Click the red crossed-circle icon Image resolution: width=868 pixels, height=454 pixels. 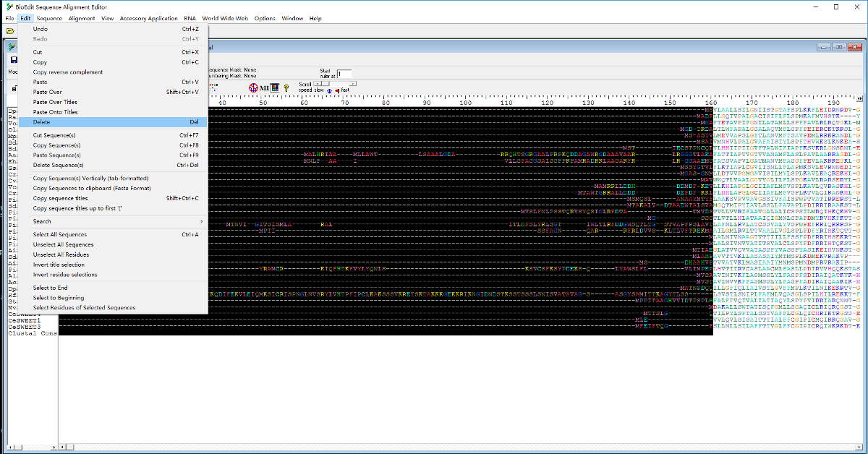click(x=254, y=87)
